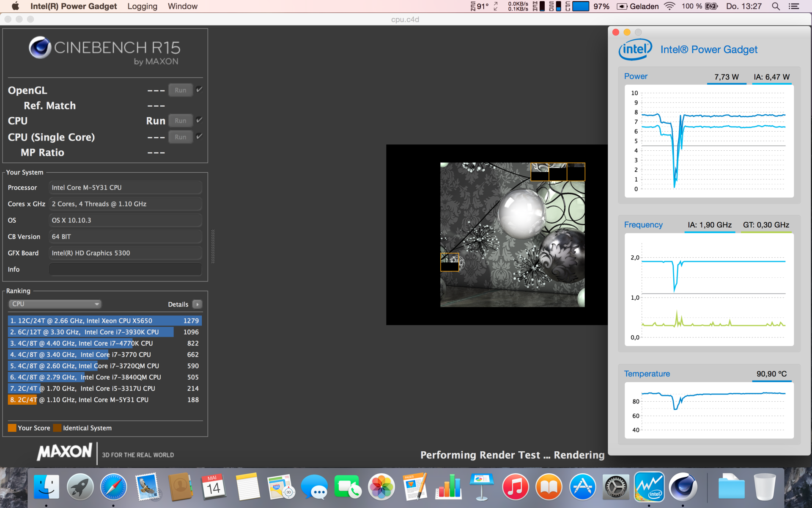Open the Photos app in the dock
Image resolution: width=812 pixels, height=508 pixels.
(381, 487)
